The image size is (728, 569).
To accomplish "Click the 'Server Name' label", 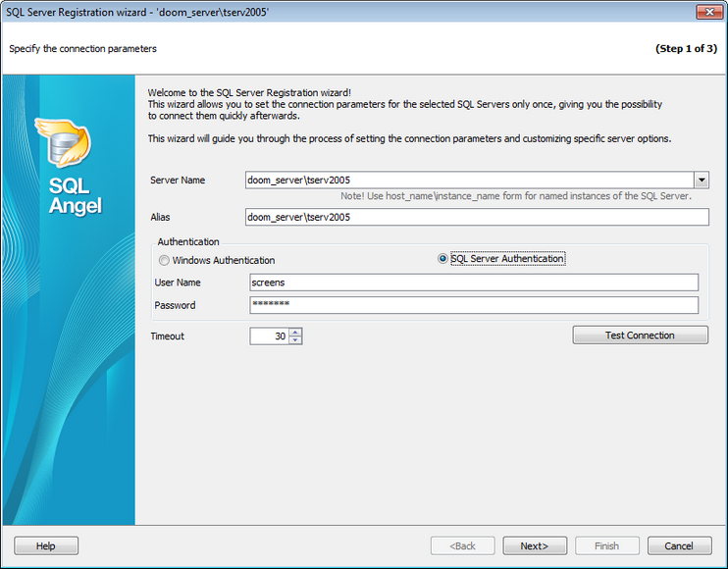I will (x=178, y=181).
